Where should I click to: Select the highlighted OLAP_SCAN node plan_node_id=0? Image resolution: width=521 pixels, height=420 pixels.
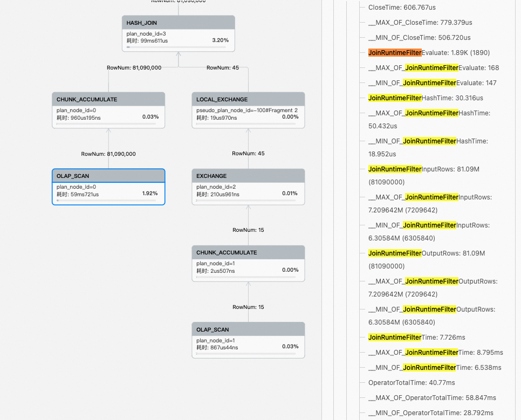108,187
